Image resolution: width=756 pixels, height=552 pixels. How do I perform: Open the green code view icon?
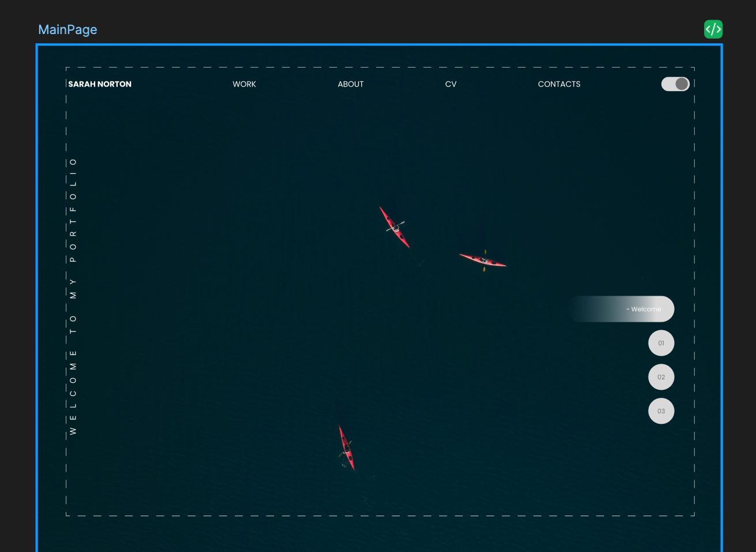pos(713,29)
